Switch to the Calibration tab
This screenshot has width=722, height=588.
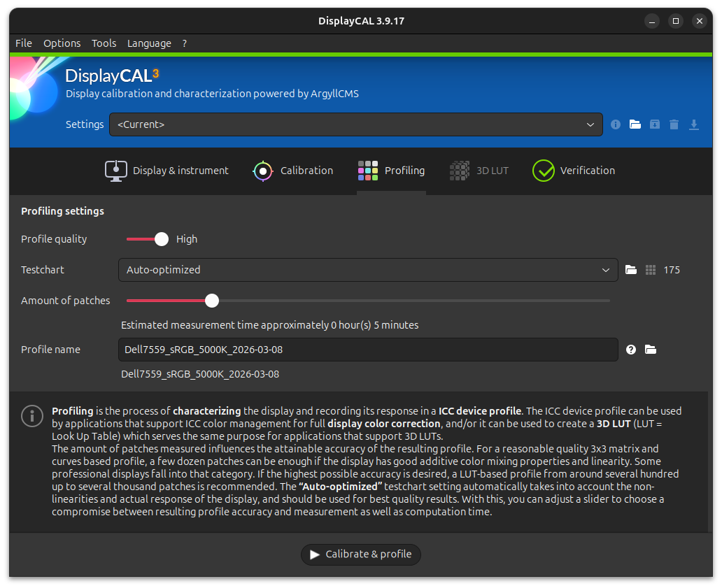[x=293, y=171]
